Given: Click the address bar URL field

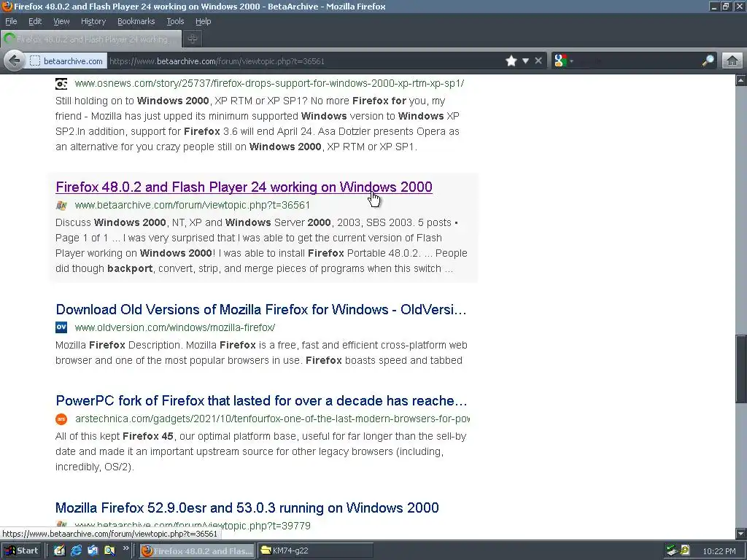Looking at the screenshot, I should (x=305, y=61).
